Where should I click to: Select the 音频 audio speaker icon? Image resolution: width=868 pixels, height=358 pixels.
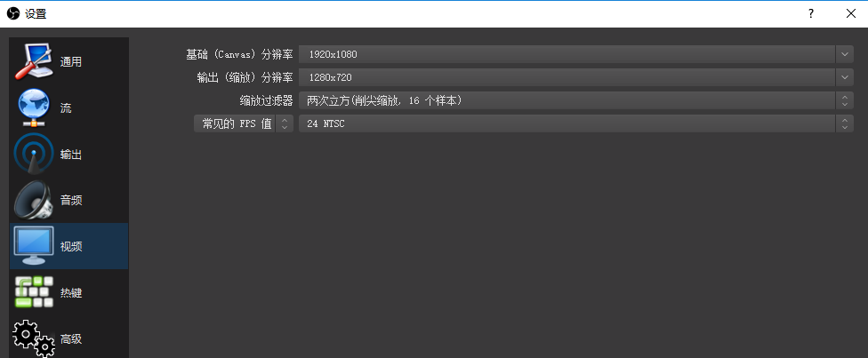coord(33,200)
